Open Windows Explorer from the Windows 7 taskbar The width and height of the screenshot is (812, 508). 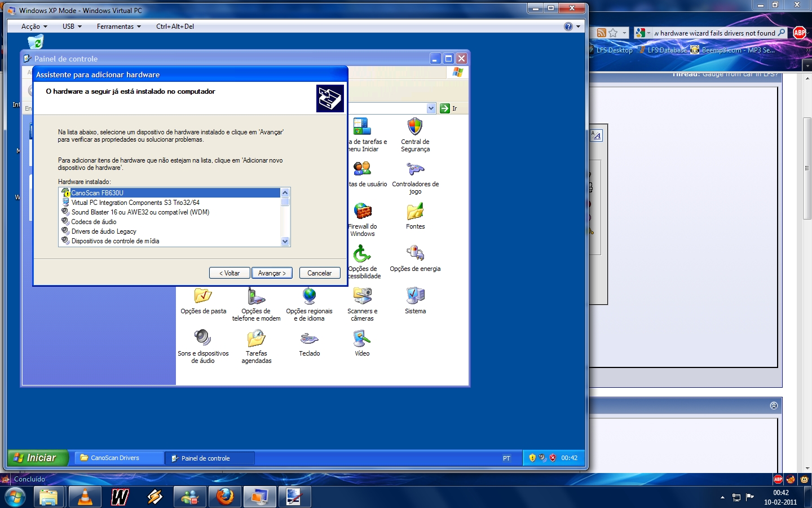tap(49, 497)
